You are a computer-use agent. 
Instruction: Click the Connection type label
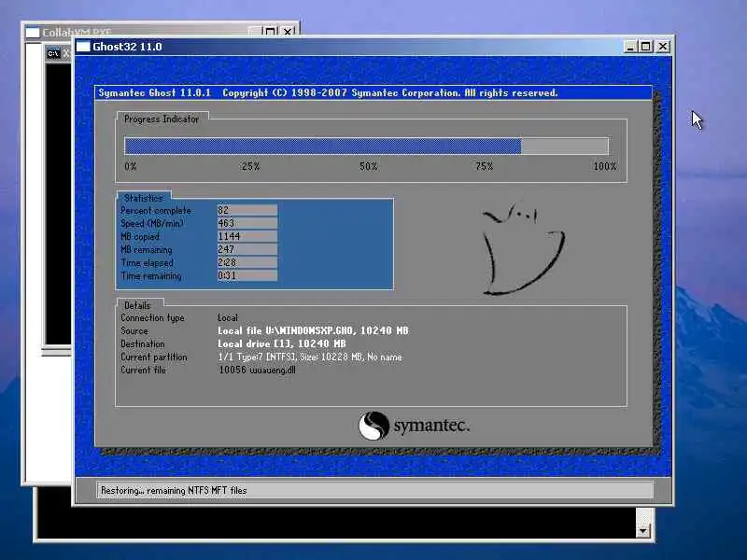point(152,317)
